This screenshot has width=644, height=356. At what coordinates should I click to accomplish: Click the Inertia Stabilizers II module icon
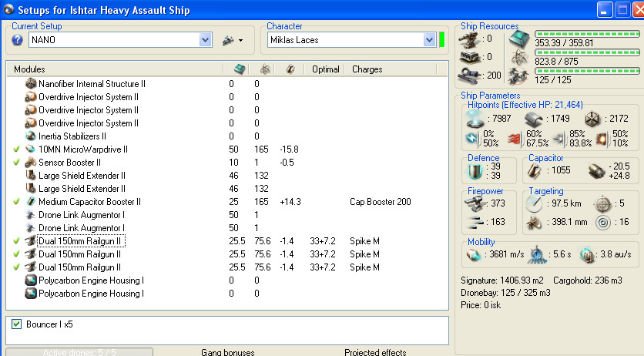31,136
